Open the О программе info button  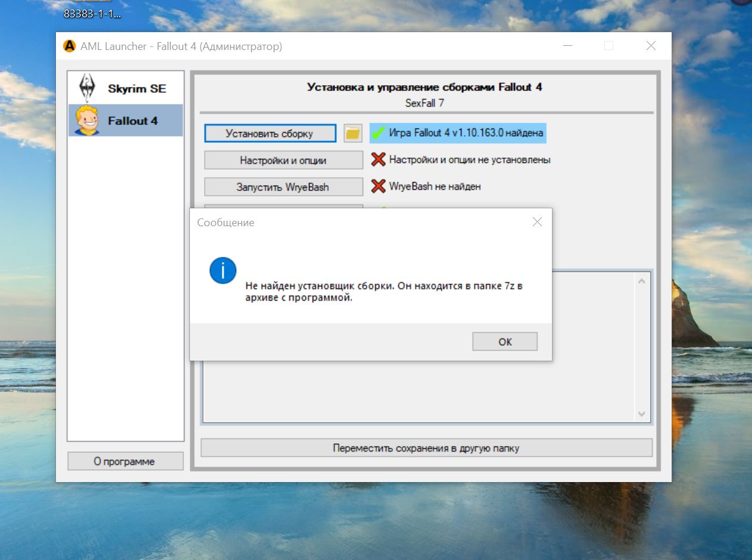click(124, 461)
